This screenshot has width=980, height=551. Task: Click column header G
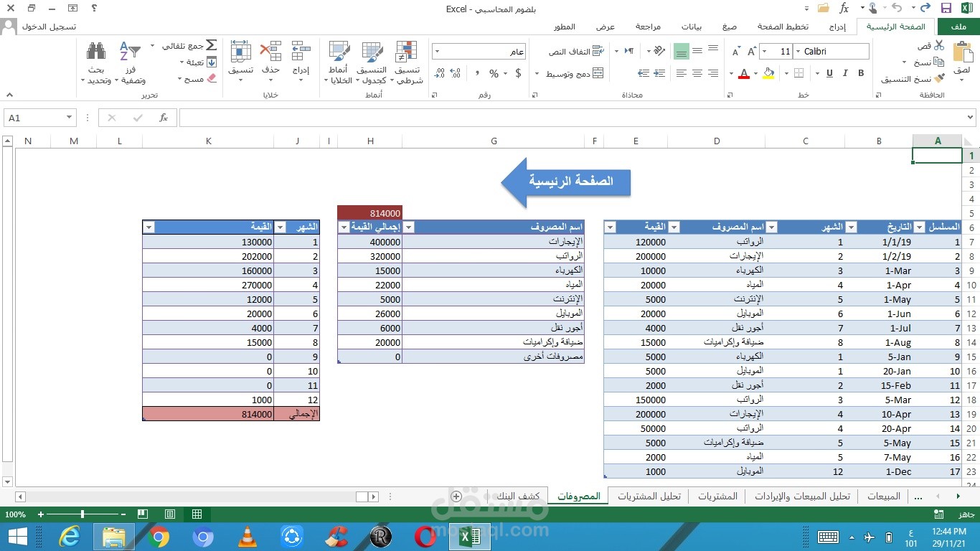pos(494,141)
